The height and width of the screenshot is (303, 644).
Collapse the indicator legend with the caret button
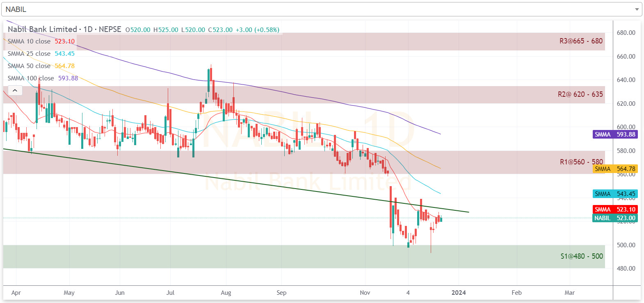pos(15,90)
